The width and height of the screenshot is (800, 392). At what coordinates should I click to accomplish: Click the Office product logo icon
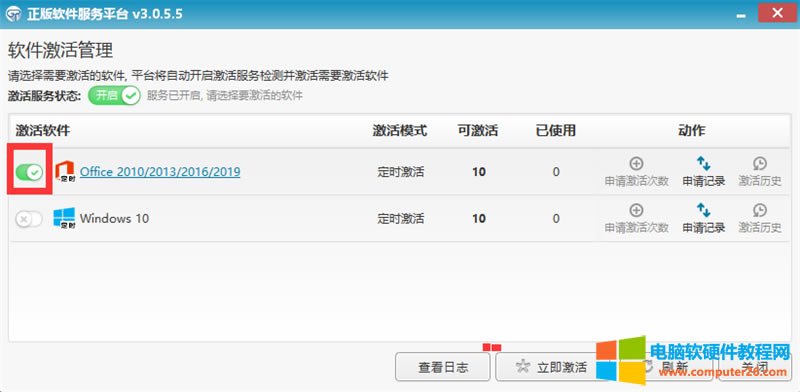click(65, 172)
